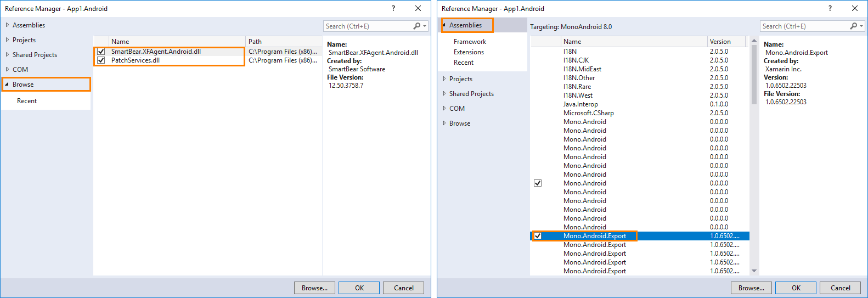
Task: Select the Extensions category under Assemblies
Action: (469, 52)
